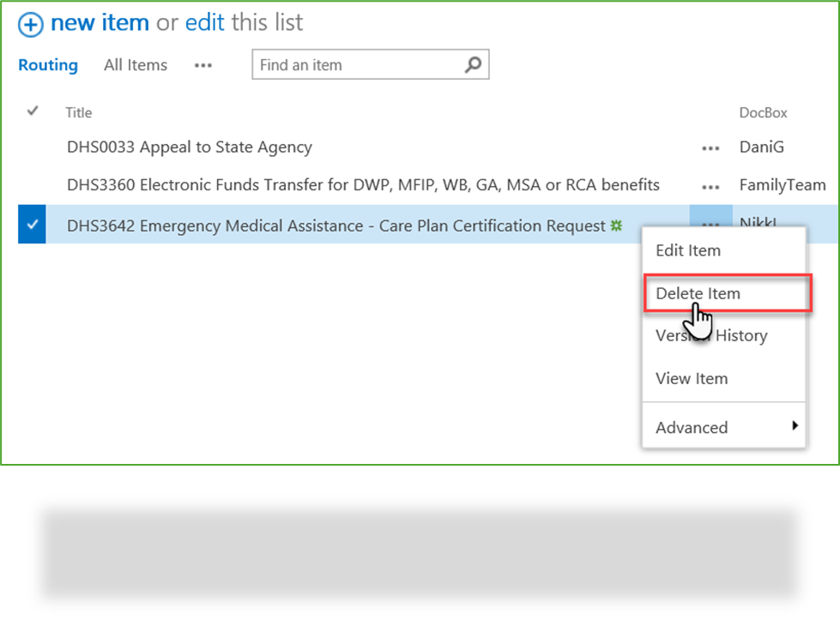840x620 pixels.
Task: Open ellipsis menu for DHS0033 Appeal row
Action: tap(710, 147)
